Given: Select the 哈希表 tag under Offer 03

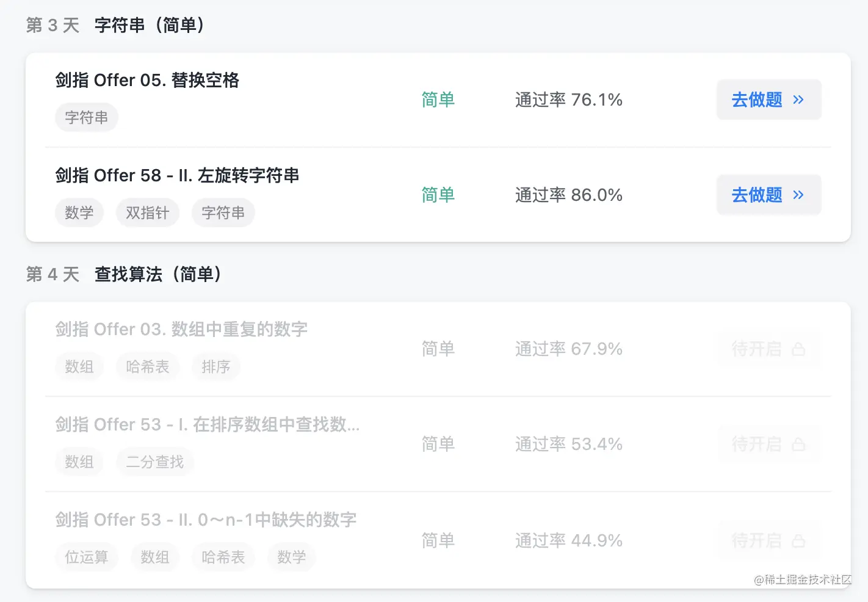Looking at the screenshot, I should pos(148,366).
